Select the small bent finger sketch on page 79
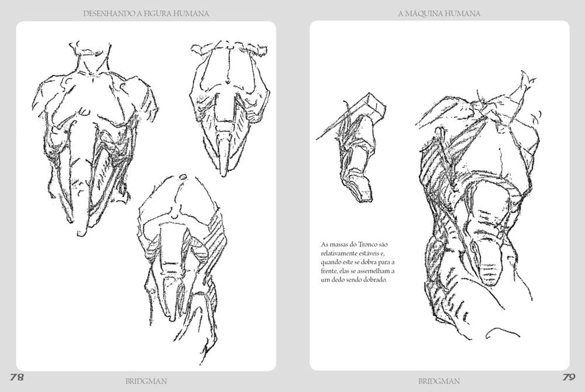The height and width of the screenshot is (392, 585). pyautogui.click(x=352, y=147)
